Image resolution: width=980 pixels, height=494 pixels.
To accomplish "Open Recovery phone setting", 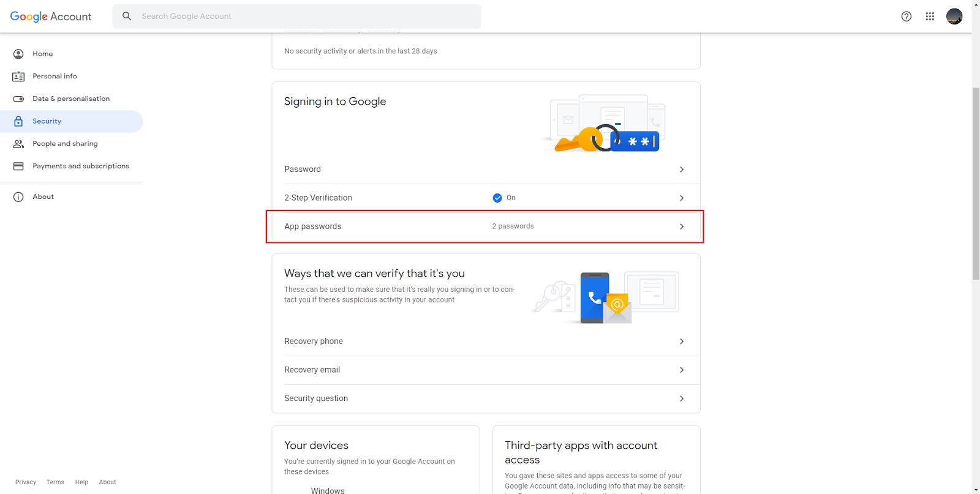I will [x=486, y=342].
